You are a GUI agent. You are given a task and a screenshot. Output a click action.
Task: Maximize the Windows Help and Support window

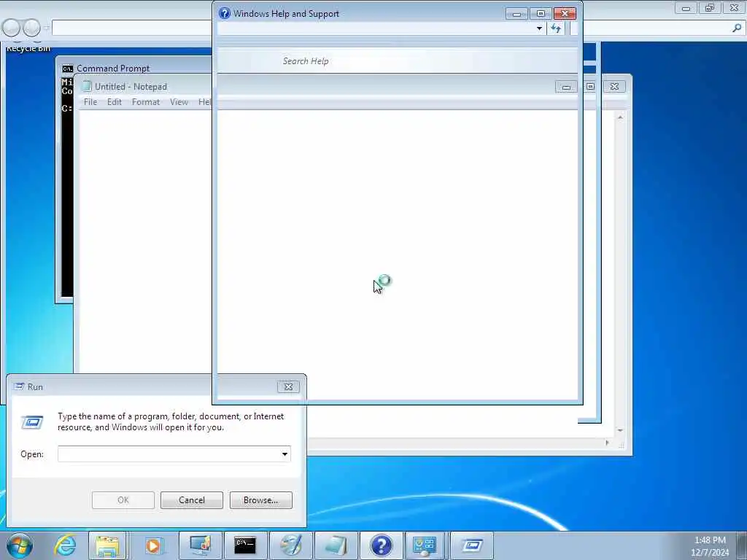click(x=541, y=14)
